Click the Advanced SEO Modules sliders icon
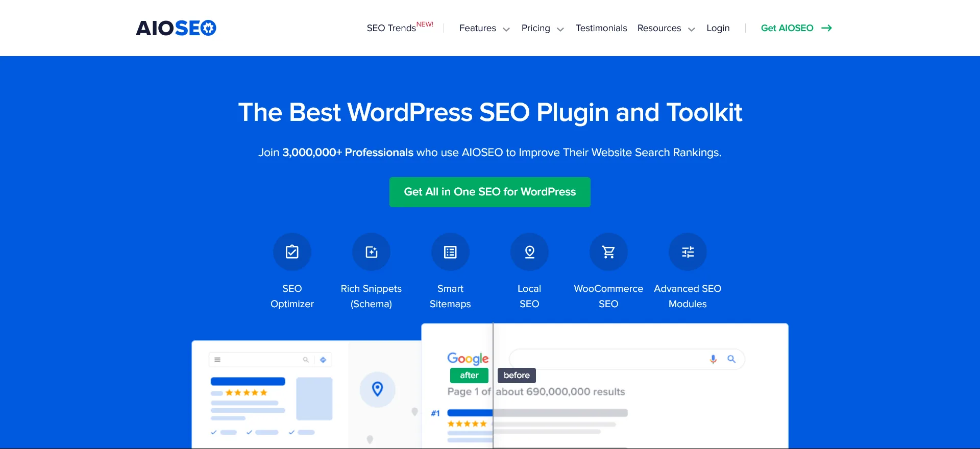This screenshot has height=449, width=980. pyautogui.click(x=688, y=252)
